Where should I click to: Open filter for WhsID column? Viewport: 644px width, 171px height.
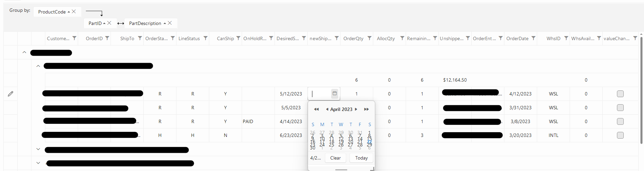pos(566,38)
